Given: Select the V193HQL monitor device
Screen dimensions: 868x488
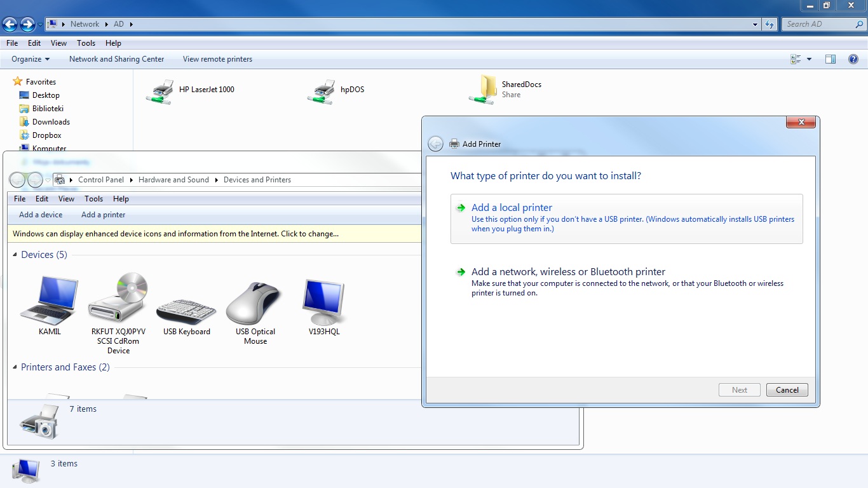Looking at the screenshot, I should 324,302.
